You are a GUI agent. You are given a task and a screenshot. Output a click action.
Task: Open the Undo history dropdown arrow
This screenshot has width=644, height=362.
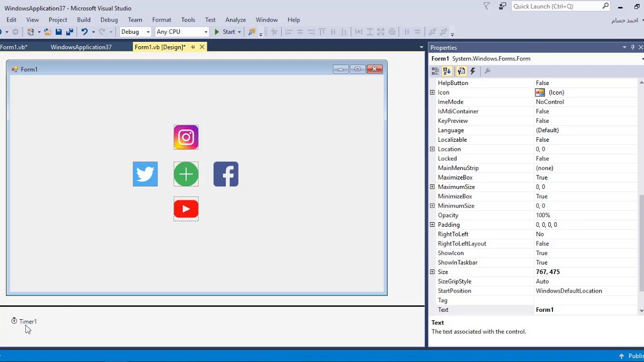click(x=93, y=32)
